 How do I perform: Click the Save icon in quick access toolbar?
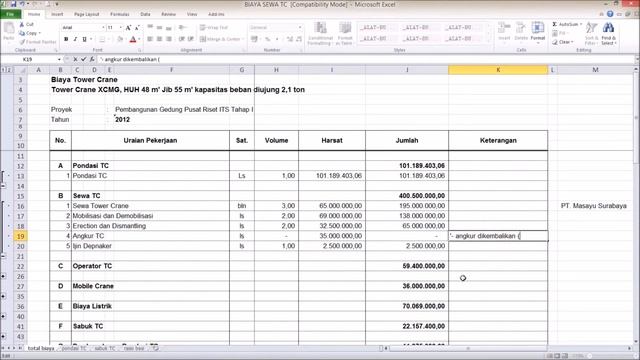(13, 4)
